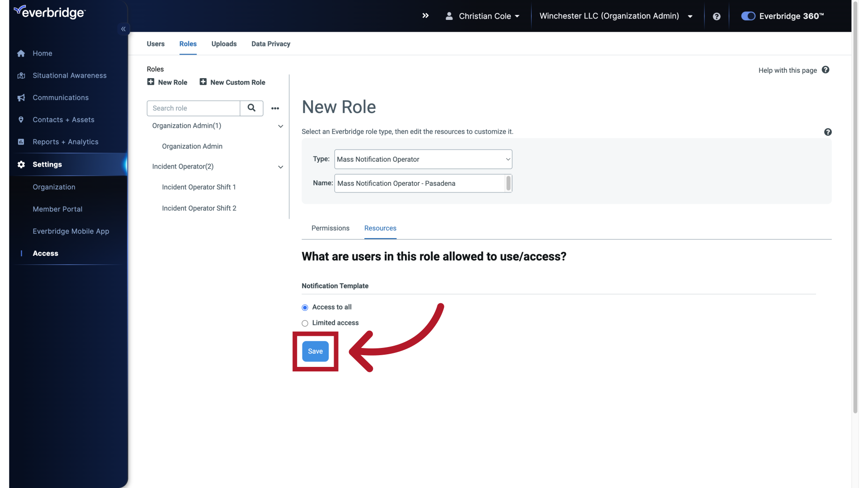This screenshot has height=488, width=868.
Task: Click inside the Search role field
Action: pos(193,108)
